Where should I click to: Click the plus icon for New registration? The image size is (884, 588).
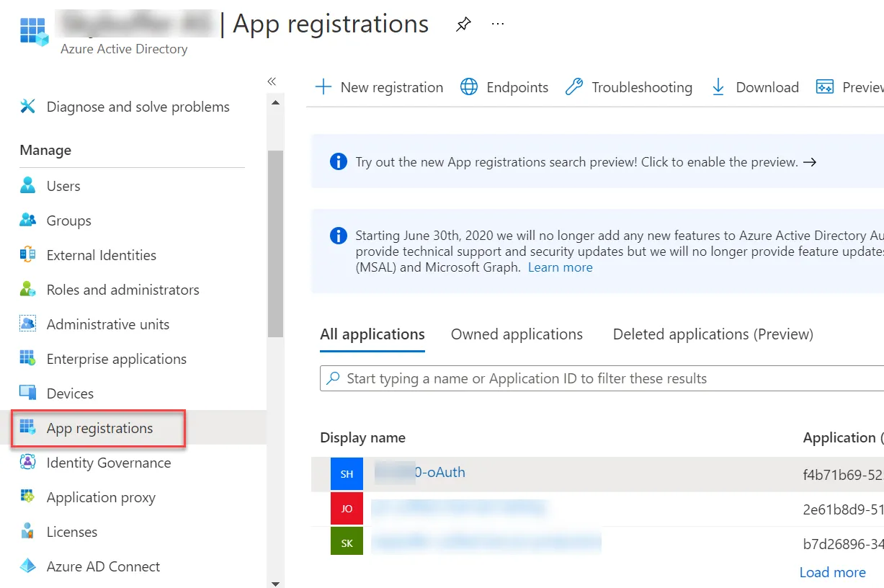[323, 87]
